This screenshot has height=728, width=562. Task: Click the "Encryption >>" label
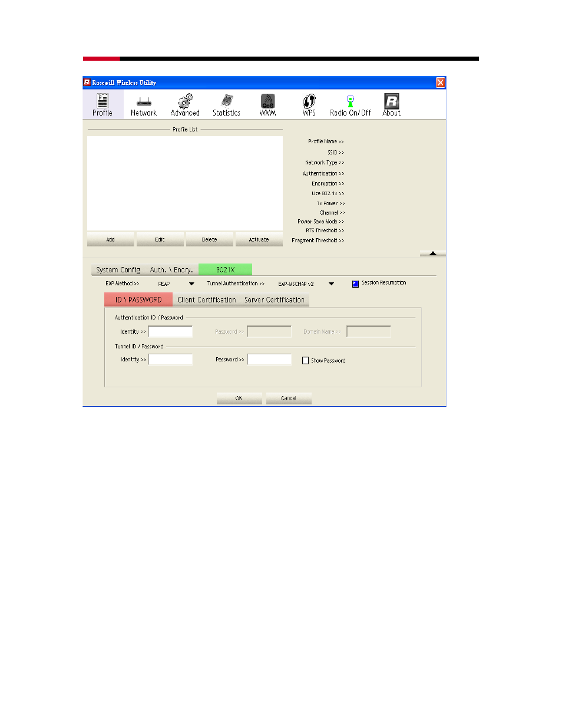(328, 184)
